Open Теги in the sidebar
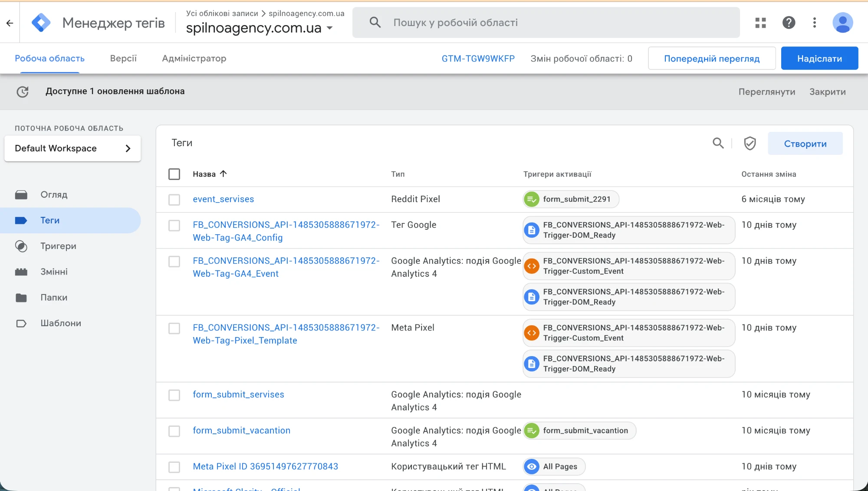868x491 pixels. tap(70, 220)
